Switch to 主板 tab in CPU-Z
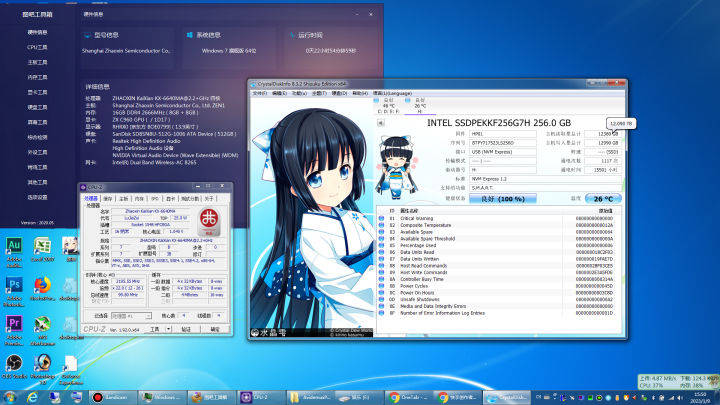The height and width of the screenshot is (405, 720). coord(124,198)
